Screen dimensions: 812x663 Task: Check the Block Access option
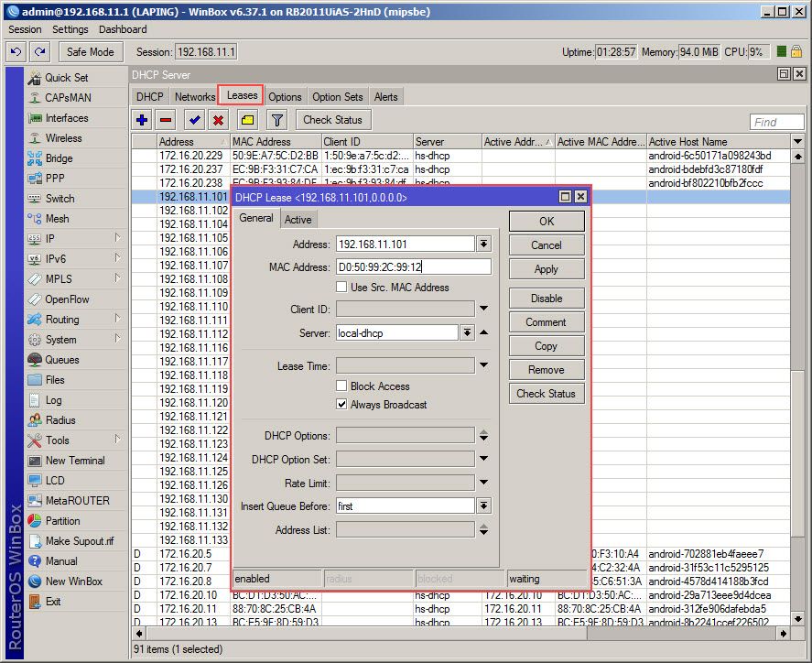342,386
